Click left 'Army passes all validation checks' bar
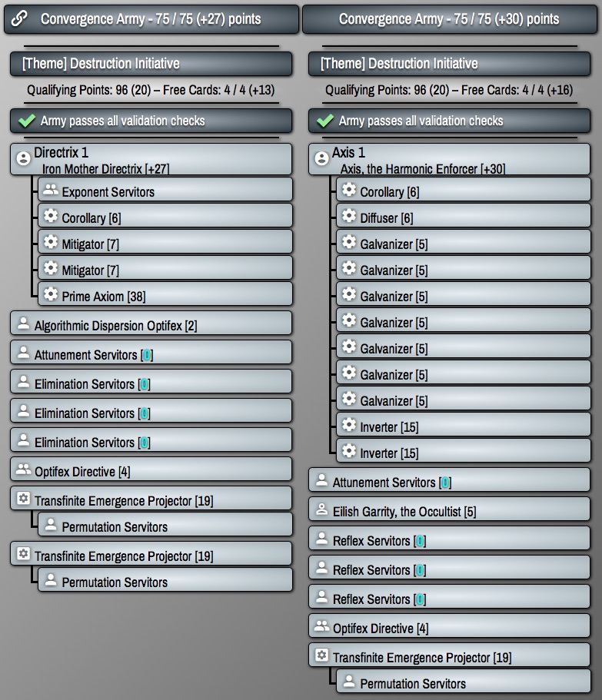 click(x=151, y=121)
